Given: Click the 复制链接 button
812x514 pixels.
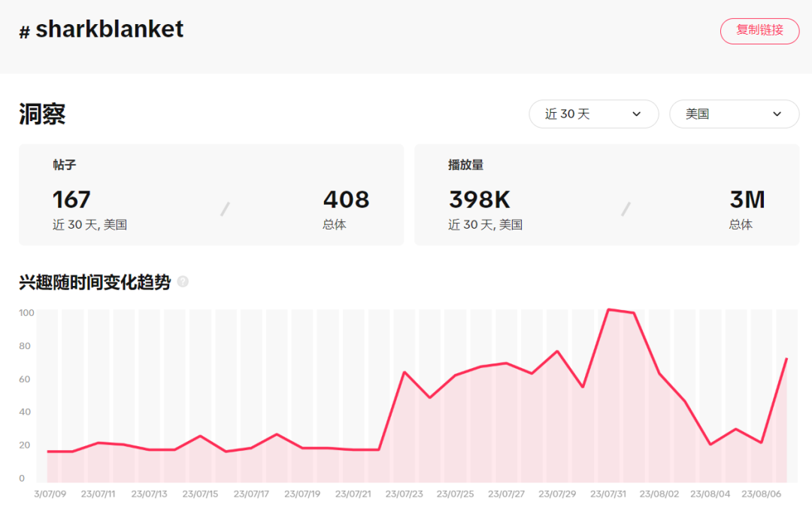Looking at the screenshot, I should coord(759,31).
